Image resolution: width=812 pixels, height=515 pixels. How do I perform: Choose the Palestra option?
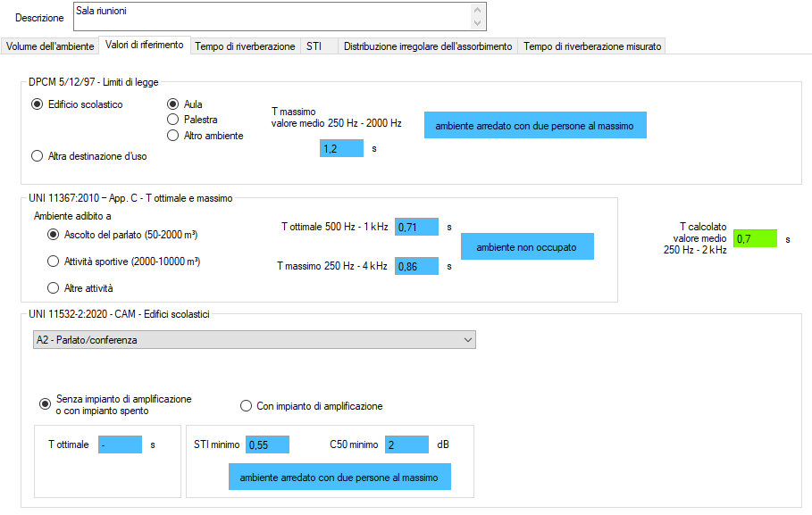(173, 120)
